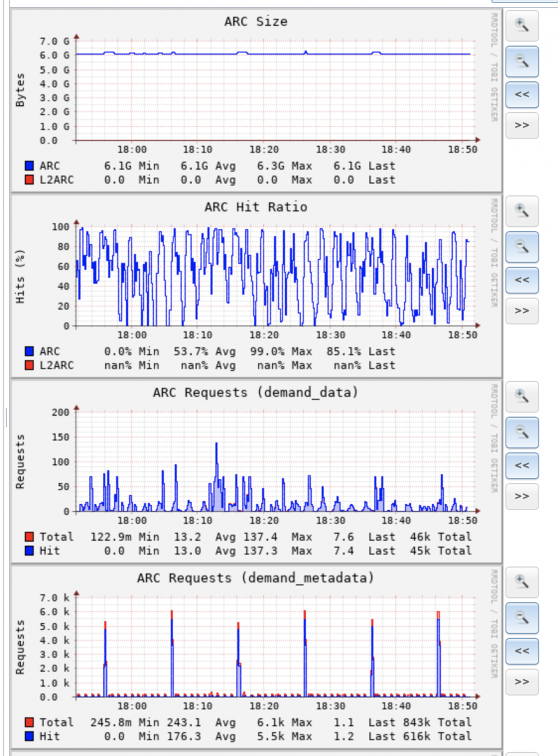Viewport: 558px width, 756px height.
Task: Zoom in on the ARC Size graph
Action: click(521, 25)
